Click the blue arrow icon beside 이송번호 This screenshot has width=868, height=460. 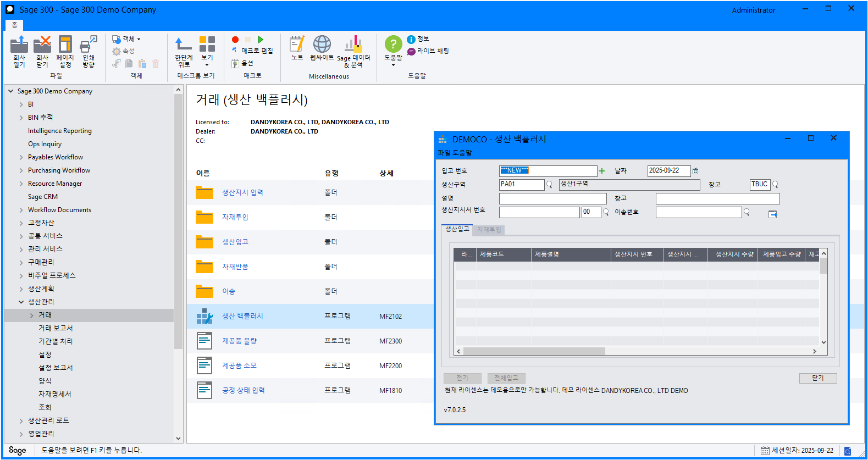[x=772, y=214]
